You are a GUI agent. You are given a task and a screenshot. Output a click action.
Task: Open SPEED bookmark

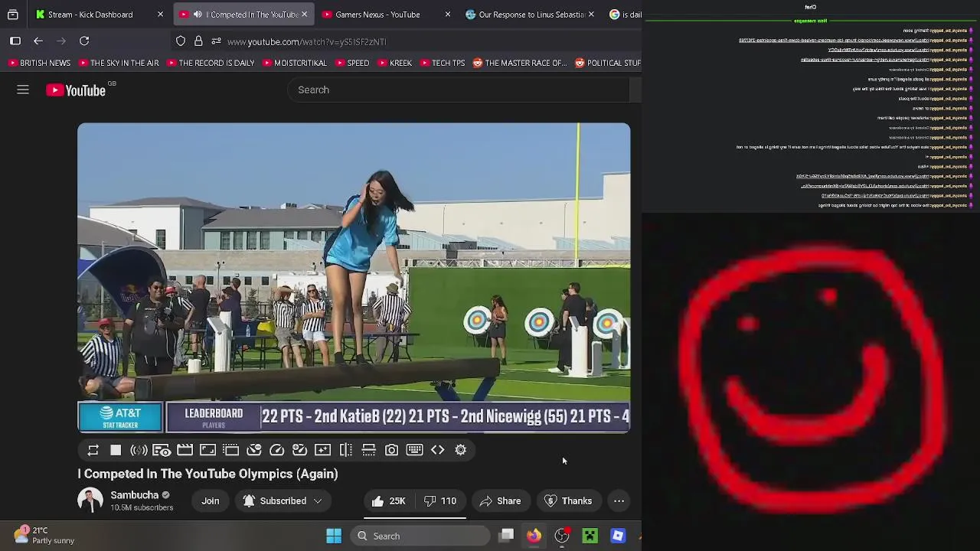click(351, 63)
